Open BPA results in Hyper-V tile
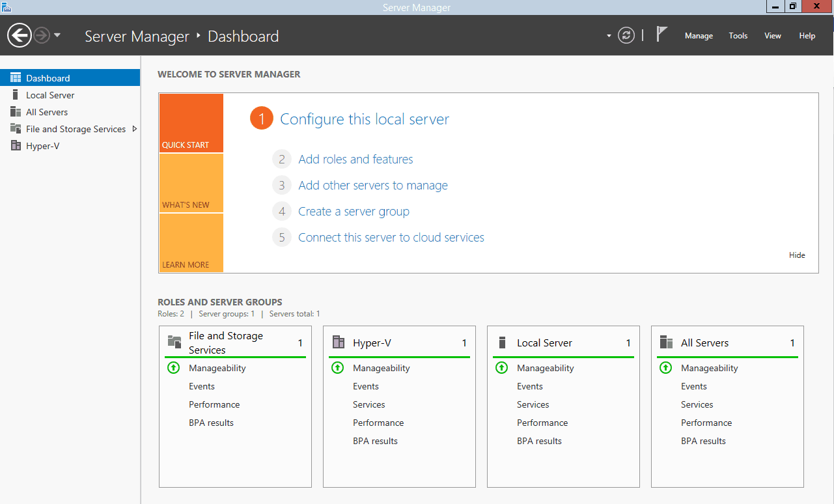Image resolution: width=834 pixels, height=504 pixels. (x=375, y=441)
